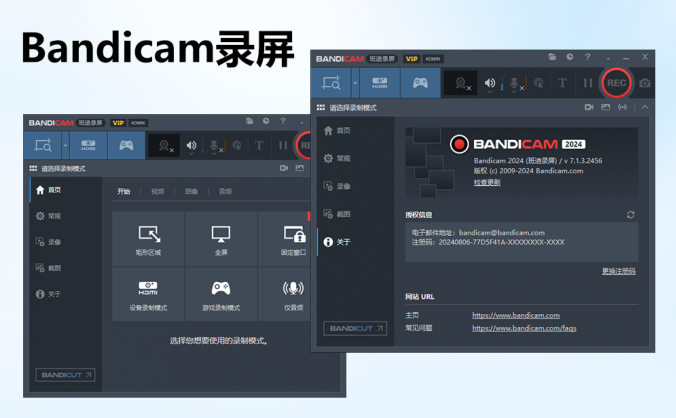The width and height of the screenshot is (676, 418).
Task: Refresh the license info with the refresh icon
Action: [631, 215]
